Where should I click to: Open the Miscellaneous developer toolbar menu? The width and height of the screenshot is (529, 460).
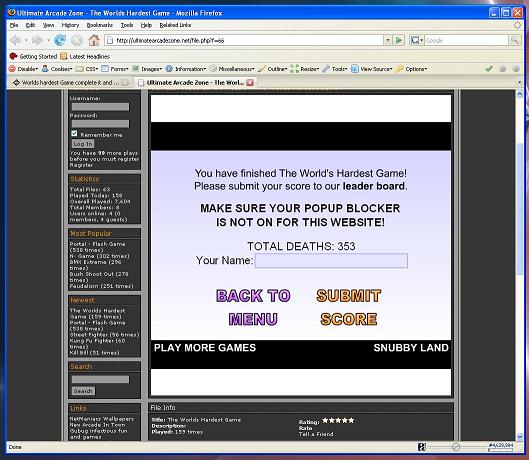coord(232,69)
